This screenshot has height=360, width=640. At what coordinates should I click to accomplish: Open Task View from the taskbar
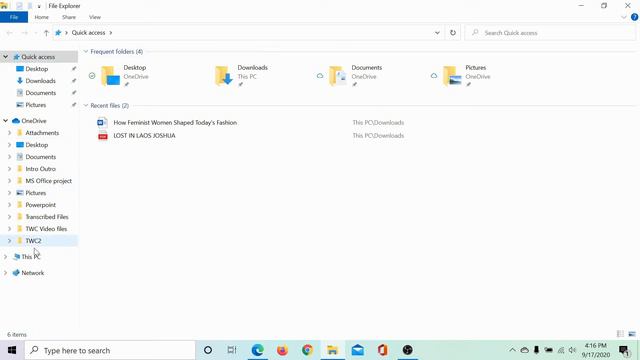232,350
